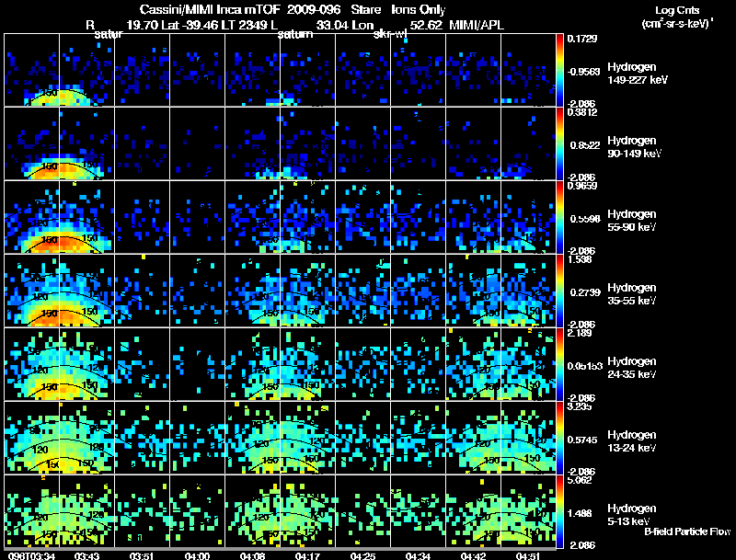The image size is (736, 560).
Task: Click the '096T03:34' time axis label
Action: (x=31, y=556)
